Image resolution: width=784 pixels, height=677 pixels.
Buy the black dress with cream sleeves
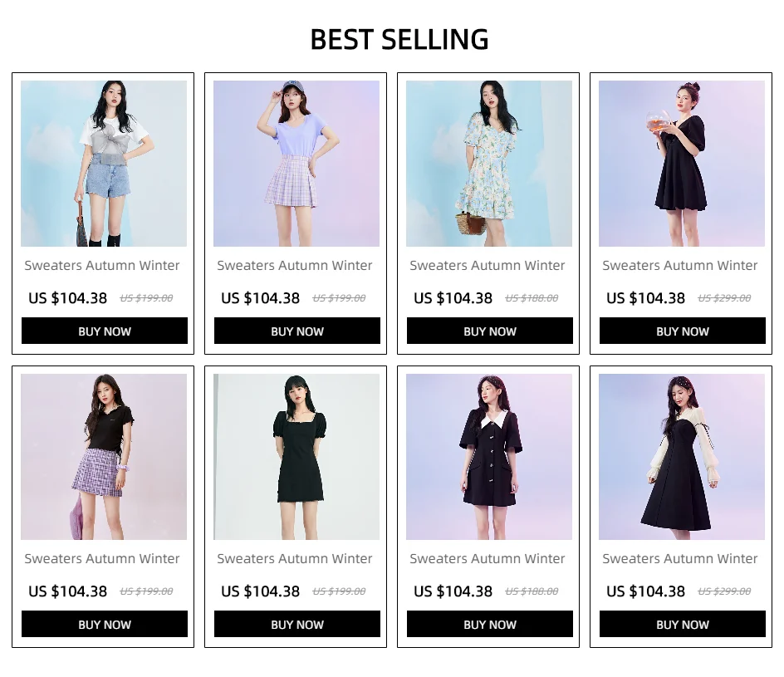683,624
